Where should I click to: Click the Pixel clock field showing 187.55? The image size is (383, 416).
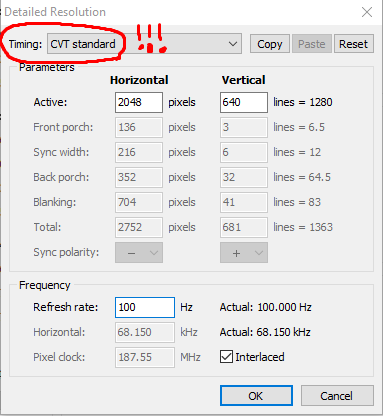[x=145, y=357]
